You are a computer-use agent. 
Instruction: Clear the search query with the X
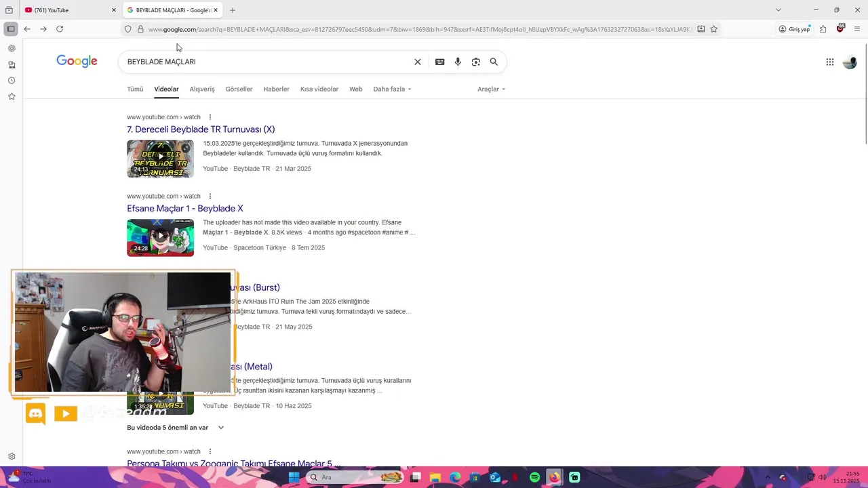[418, 62]
